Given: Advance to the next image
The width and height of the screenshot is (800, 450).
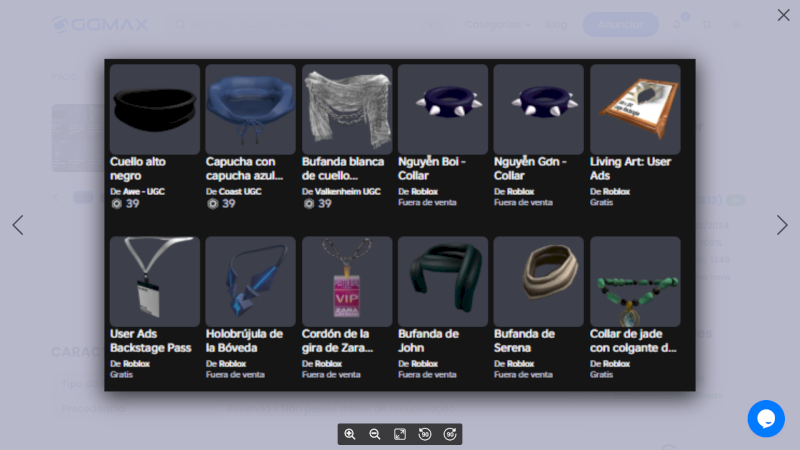Looking at the screenshot, I should tap(782, 225).
